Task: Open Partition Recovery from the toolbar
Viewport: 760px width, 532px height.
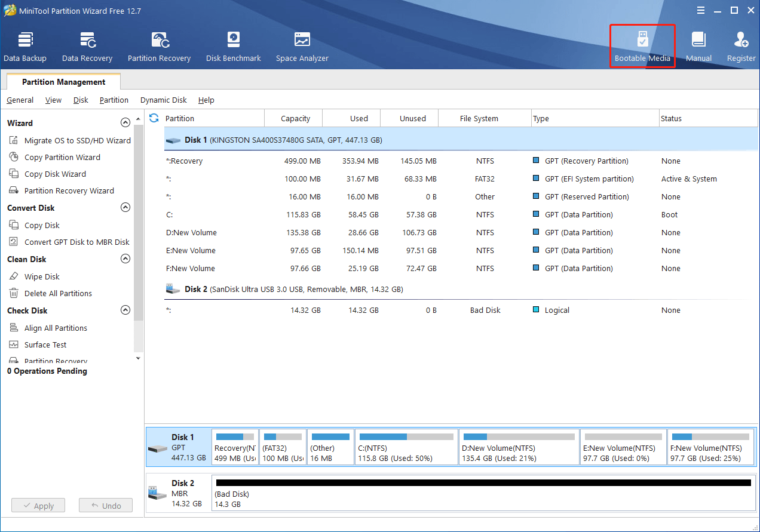Action: 159,47
